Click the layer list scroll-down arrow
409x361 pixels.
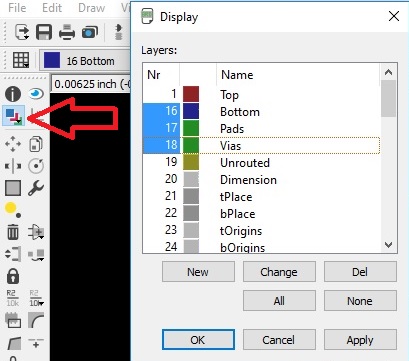(x=388, y=245)
